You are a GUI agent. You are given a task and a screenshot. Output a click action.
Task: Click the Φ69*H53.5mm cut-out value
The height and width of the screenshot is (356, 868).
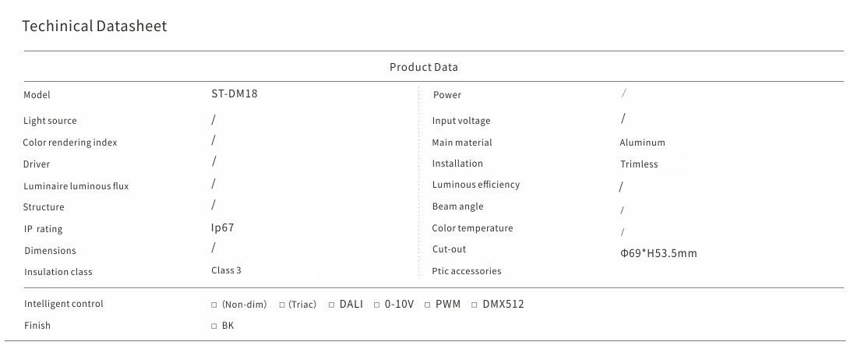[x=658, y=253]
